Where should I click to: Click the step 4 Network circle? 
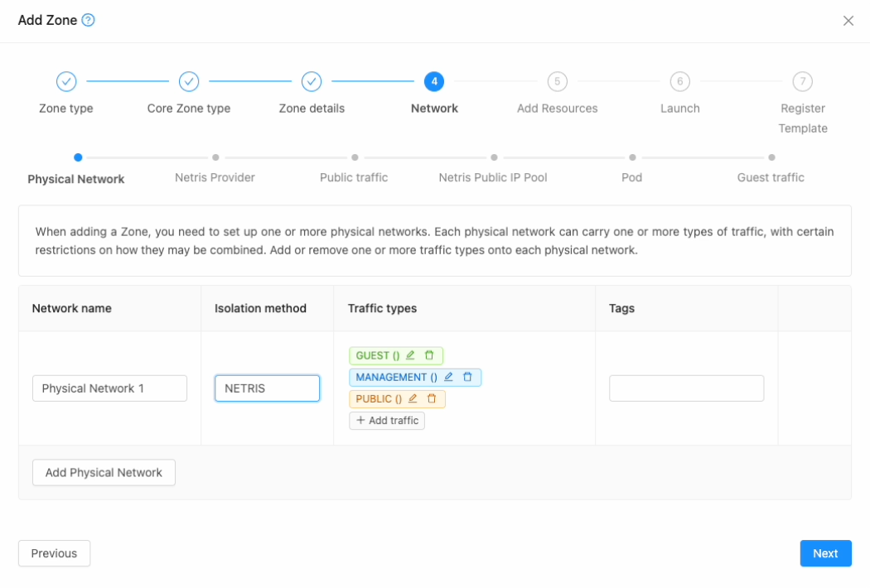(x=434, y=81)
